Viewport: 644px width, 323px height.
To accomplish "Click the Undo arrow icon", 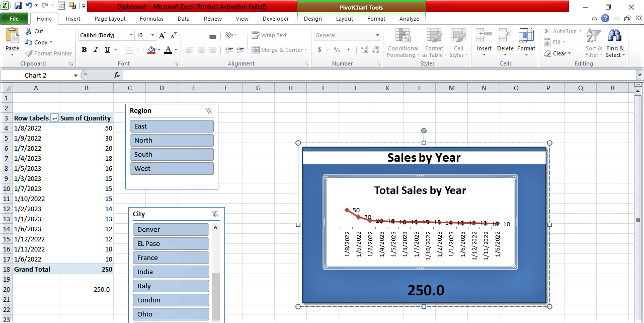I will tap(29, 6).
